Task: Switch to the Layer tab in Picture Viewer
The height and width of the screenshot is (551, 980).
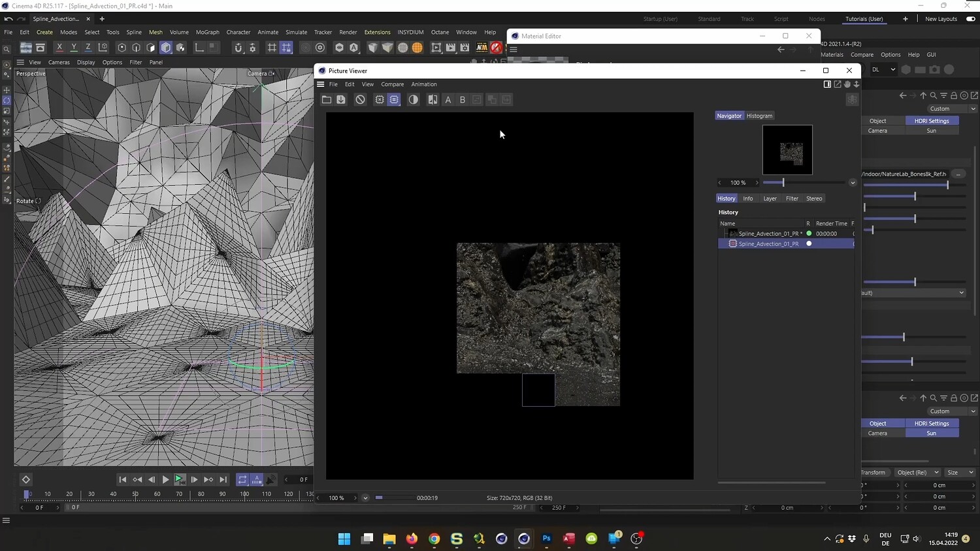Action: tap(770, 198)
